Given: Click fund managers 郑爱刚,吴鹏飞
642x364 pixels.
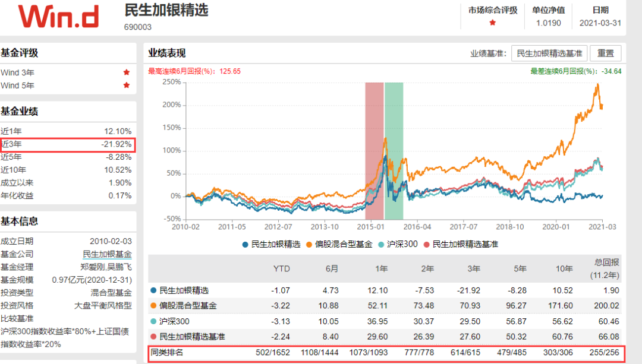Looking at the screenshot, I should 106,267.
